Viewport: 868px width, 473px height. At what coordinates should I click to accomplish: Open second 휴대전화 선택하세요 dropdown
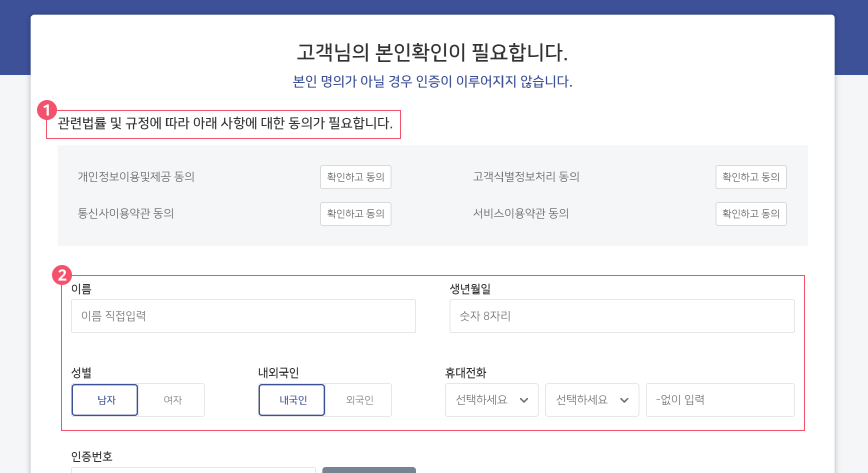pyautogui.click(x=592, y=400)
